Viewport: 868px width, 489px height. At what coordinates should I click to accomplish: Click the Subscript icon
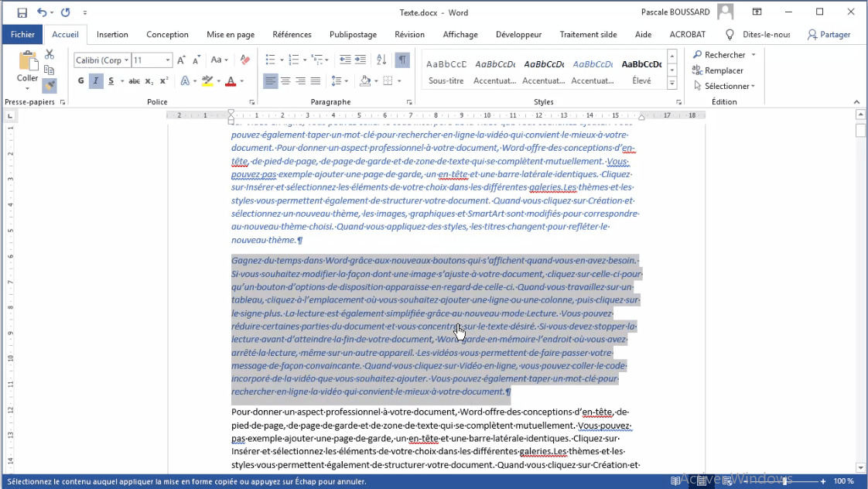(x=149, y=81)
